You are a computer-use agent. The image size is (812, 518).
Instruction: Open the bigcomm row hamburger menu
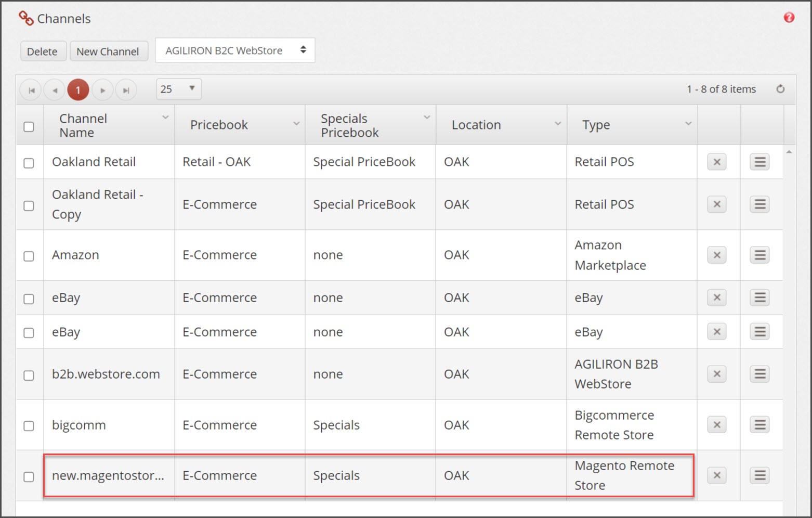tap(759, 425)
